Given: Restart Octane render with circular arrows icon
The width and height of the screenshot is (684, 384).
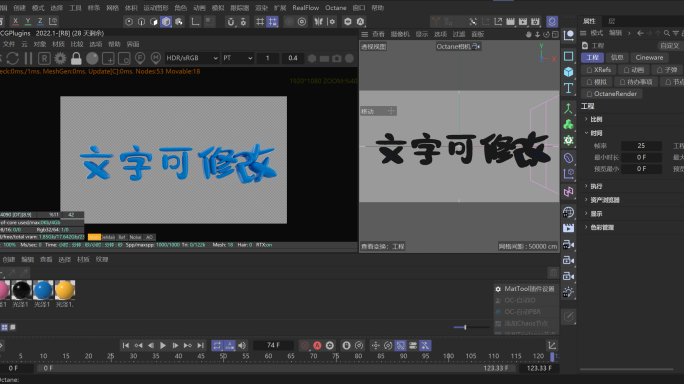Looking at the screenshot, I should pyautogui.click(x=13, y=58).
